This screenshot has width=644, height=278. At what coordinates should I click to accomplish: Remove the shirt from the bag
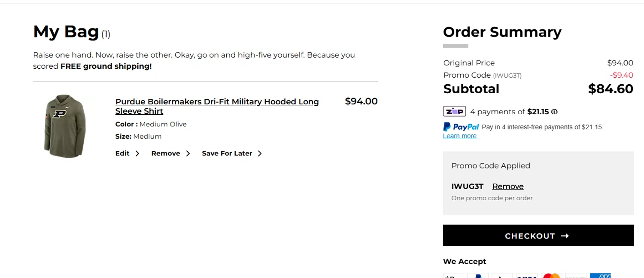tap(166, 153)
